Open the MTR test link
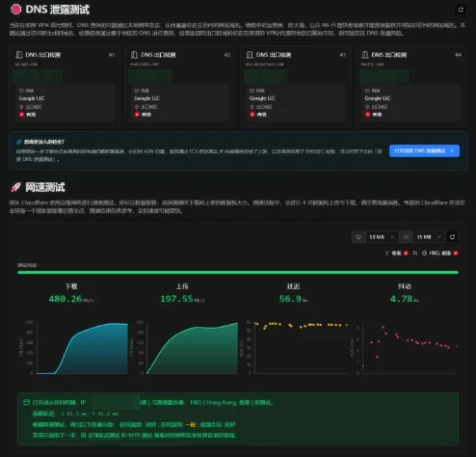Viewport: 476px width, 457px height. [x=140, y=435]
